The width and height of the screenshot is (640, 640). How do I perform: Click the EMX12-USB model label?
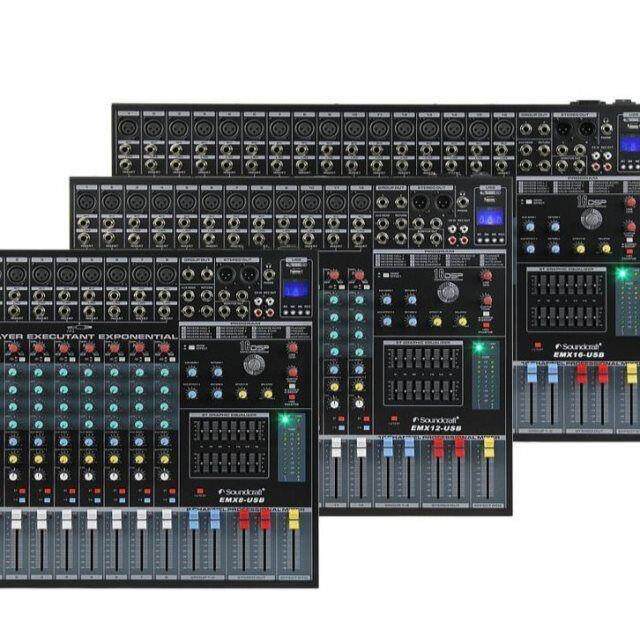tap(436, 428)
